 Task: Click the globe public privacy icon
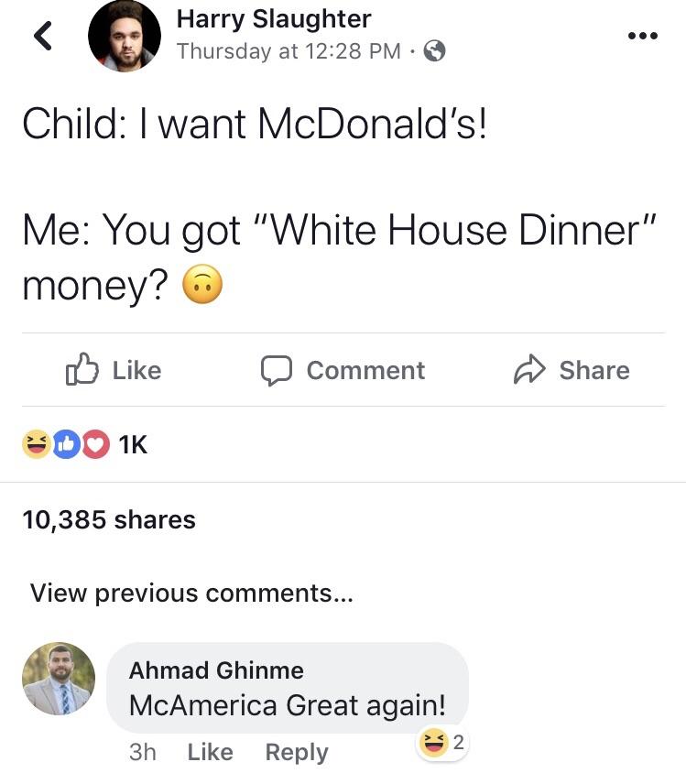[434, 51]
